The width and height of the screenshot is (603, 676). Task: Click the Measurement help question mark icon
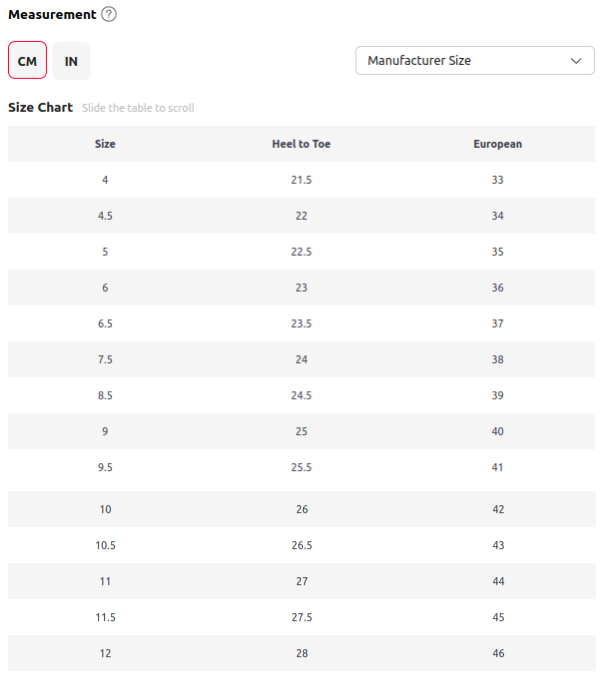pos(109,14)
